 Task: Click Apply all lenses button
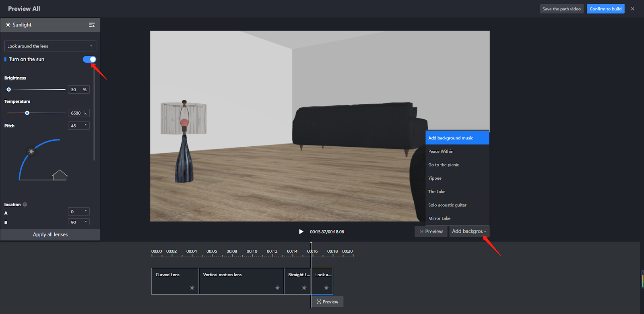tap(50, 235)
